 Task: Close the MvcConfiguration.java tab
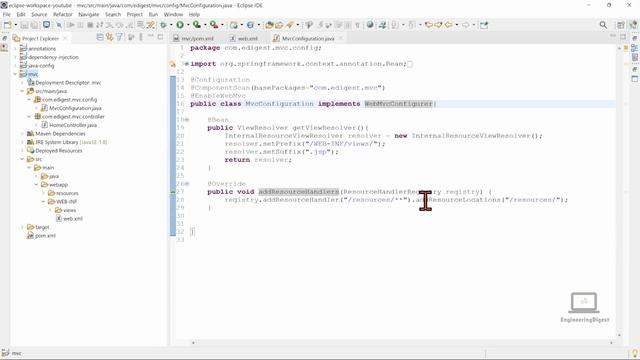point(340,38)
